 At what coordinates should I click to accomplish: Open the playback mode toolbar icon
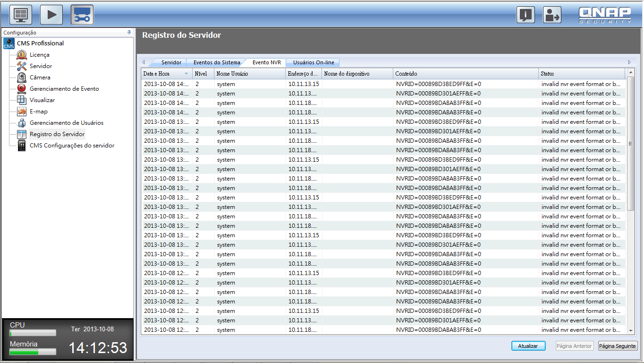(51, 15)
